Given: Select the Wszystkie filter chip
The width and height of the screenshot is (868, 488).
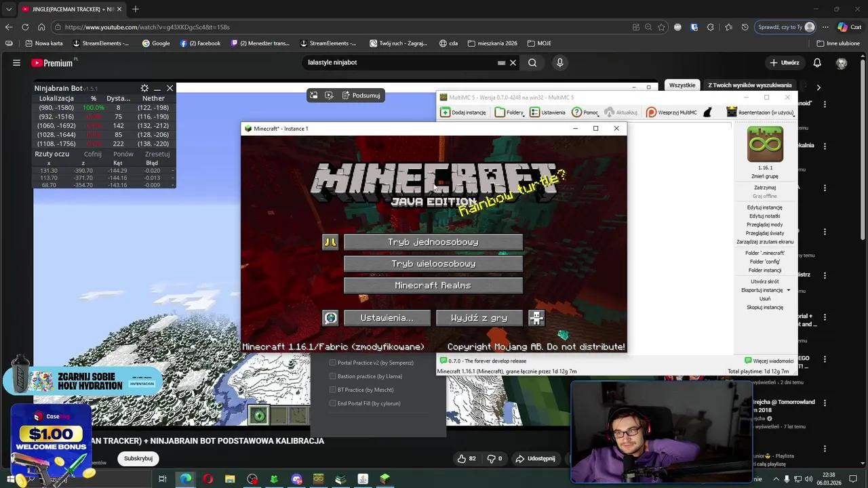Looking at the screenshot, I should pyautogui.click(x=682, y=85).
